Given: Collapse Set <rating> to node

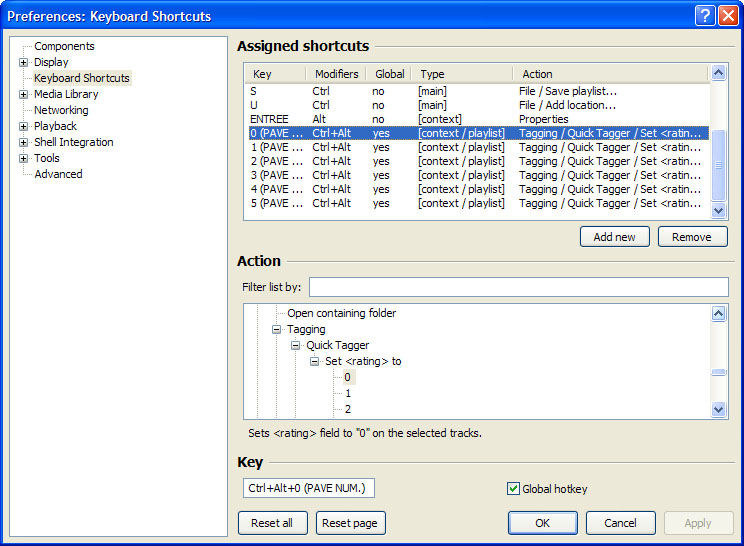Looking at the screenshot, I should click(314, 361).
